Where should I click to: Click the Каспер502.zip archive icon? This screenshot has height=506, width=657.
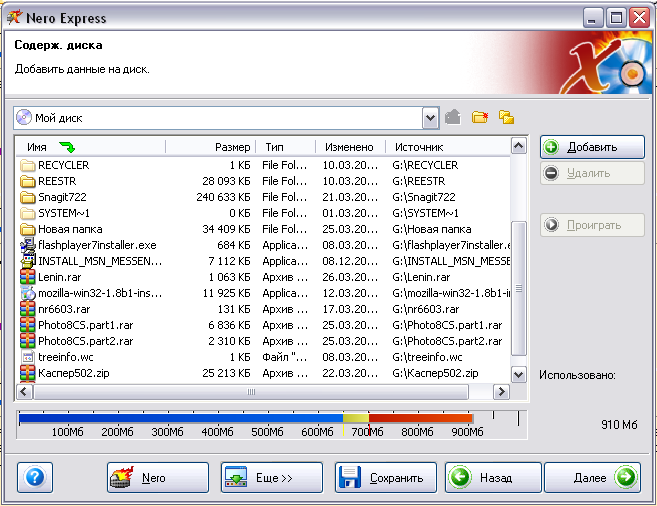[x=28, y=373]
